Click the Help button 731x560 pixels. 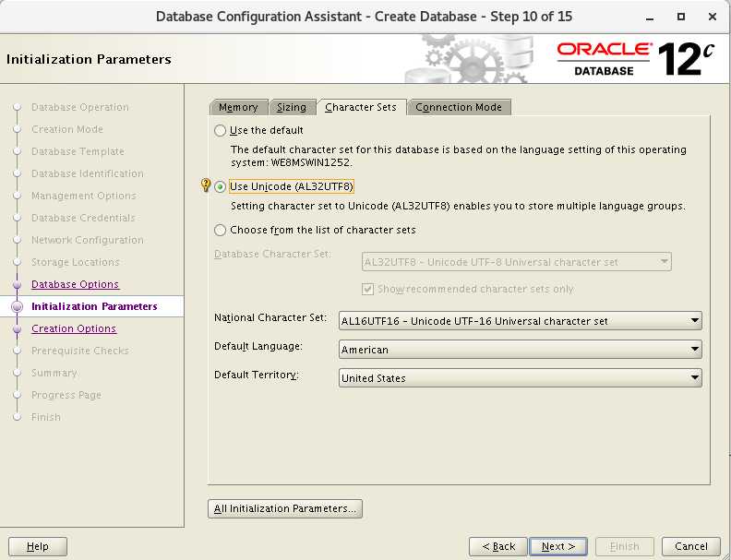click(38, 546)
